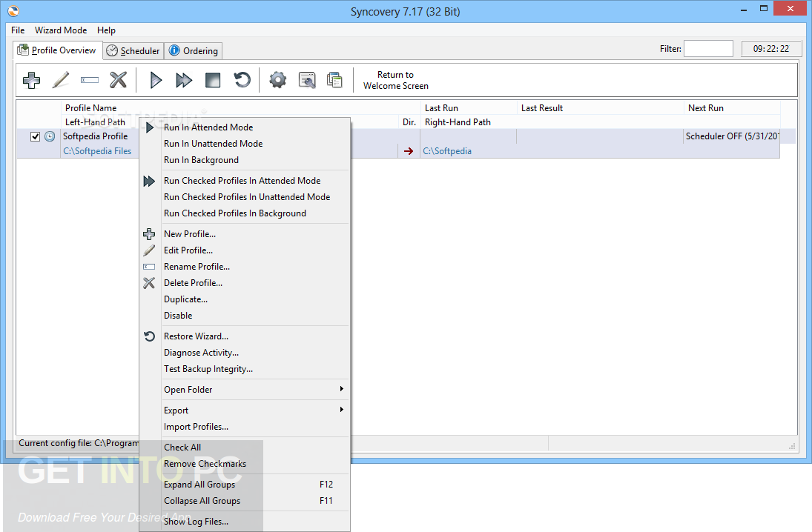Click into the Filter input field
Viewport: 812px width, 532px height.
(708, 49)
